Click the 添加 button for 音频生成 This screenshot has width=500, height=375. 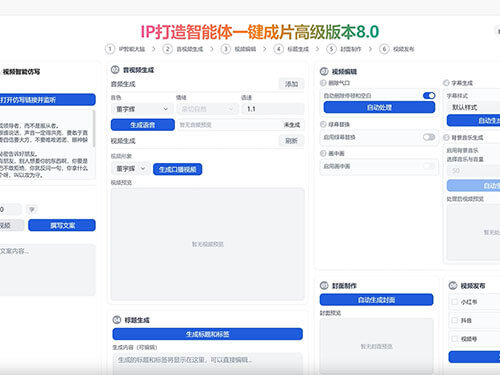pos(291,84)
